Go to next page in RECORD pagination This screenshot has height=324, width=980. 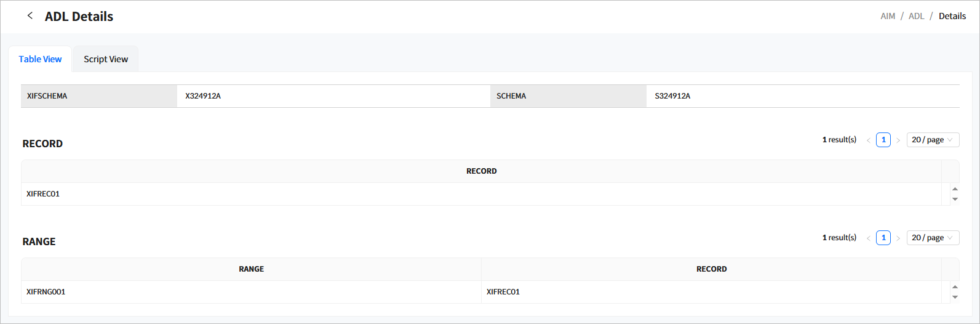click(x=898, y=140)
